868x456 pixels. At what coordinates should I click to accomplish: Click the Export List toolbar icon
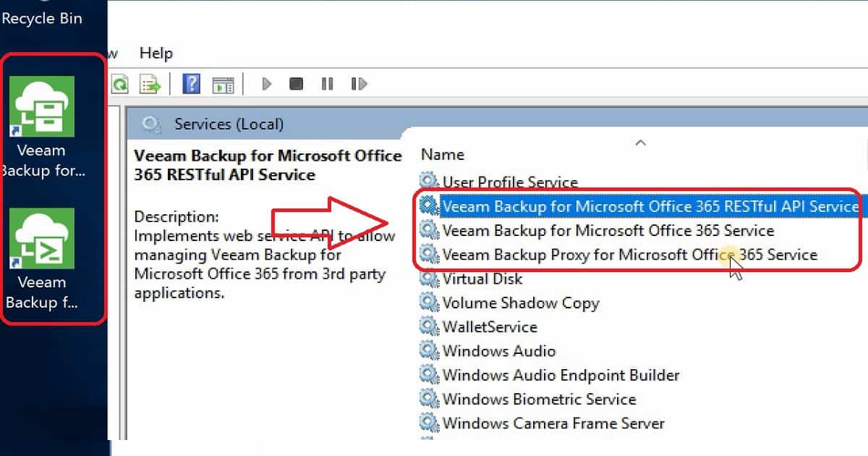(150, 84)
